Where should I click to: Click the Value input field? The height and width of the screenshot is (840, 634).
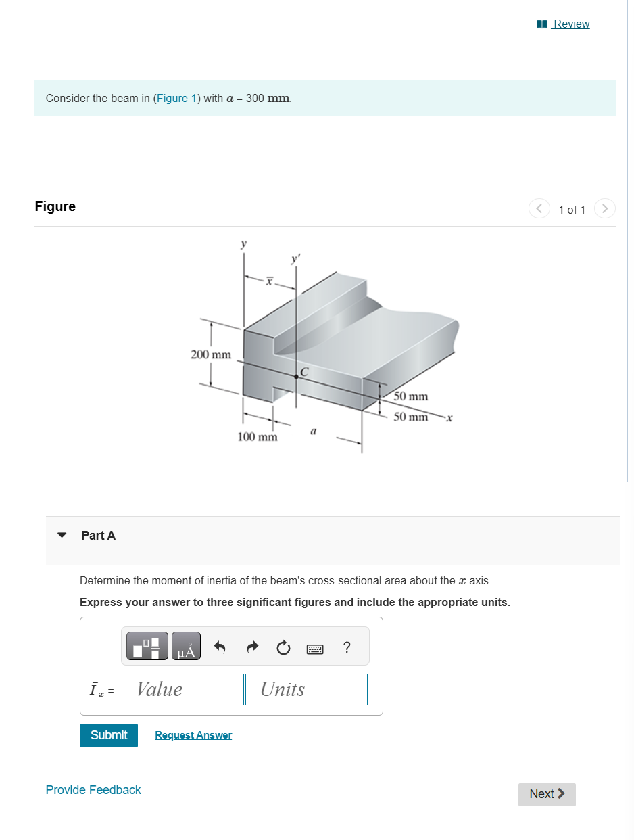coord(182,689)
